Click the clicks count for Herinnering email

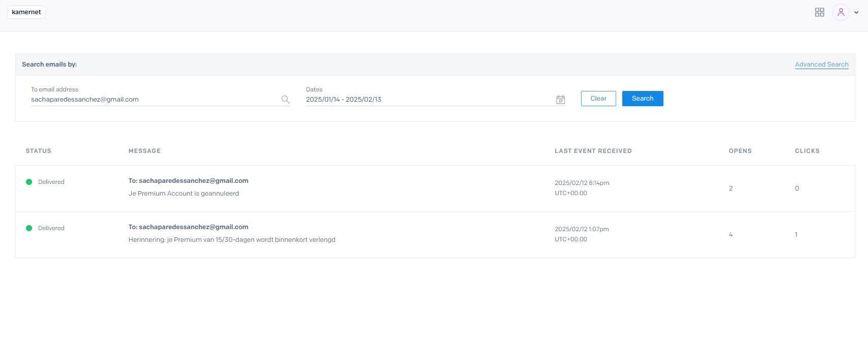click(796, 235)
